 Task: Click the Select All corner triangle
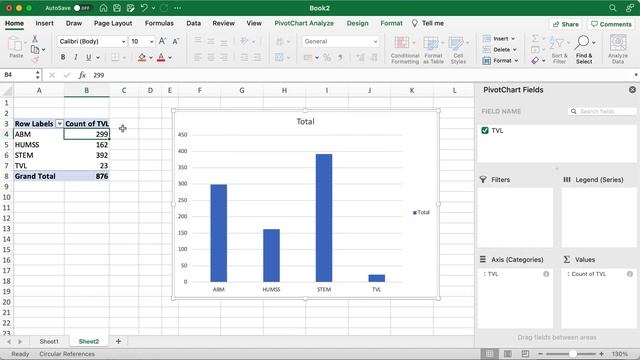coord(7,90)
